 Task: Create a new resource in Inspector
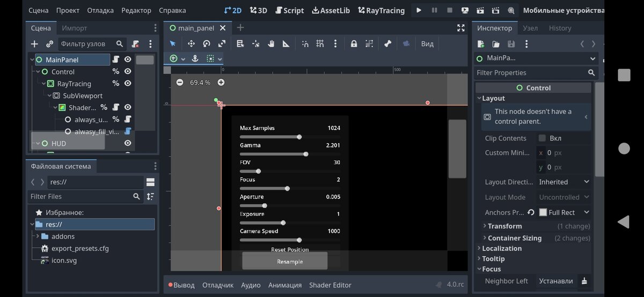[x=481, y=44]
